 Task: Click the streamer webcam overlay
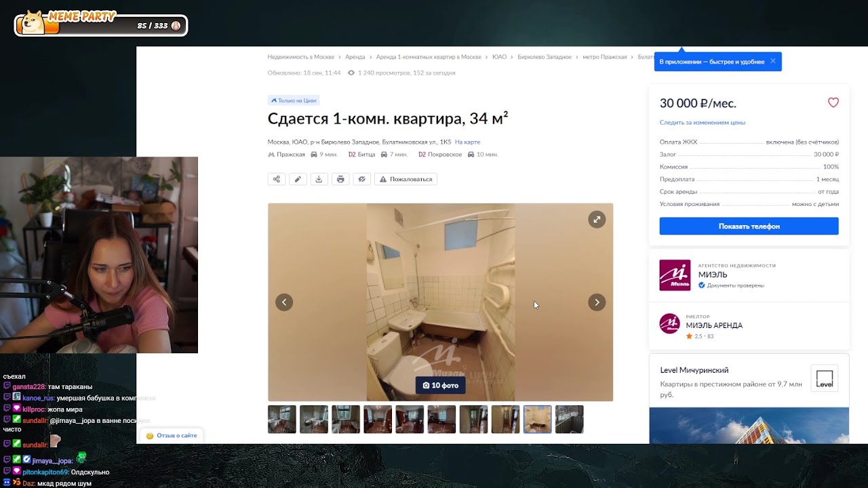pos(99,255)
